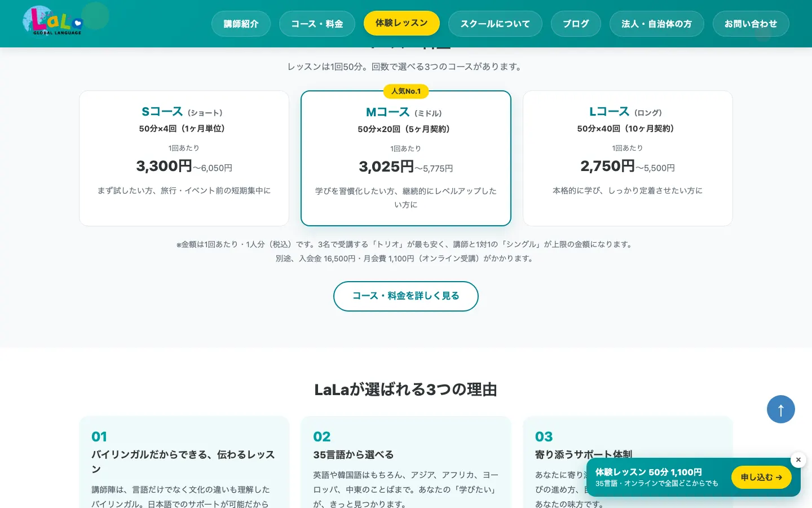
Task: Click the scroll-to-top arrow button
Action: (781, 409)
